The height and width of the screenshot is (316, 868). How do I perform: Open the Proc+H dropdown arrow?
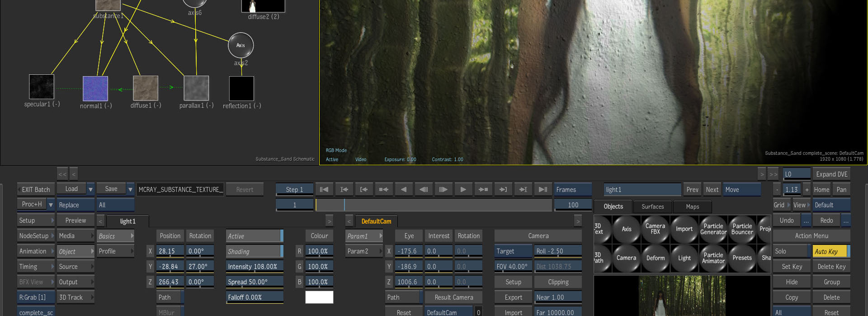point(51,205)
